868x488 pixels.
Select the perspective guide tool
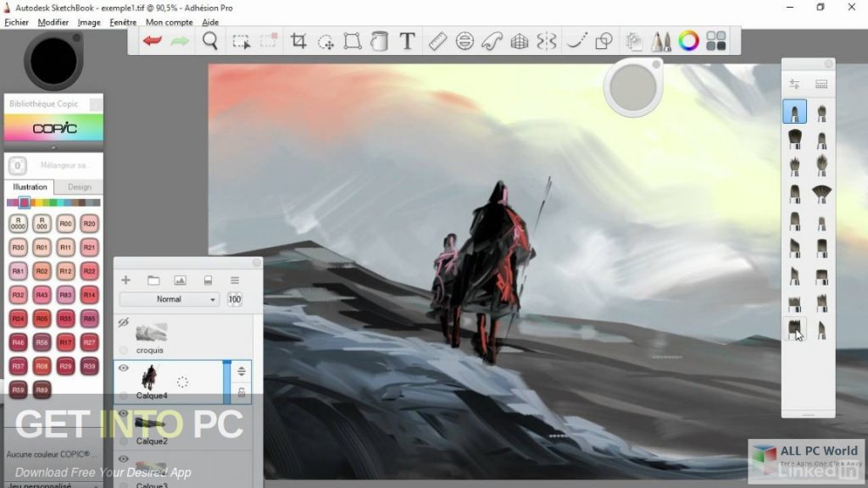click(x=519, y=40)
